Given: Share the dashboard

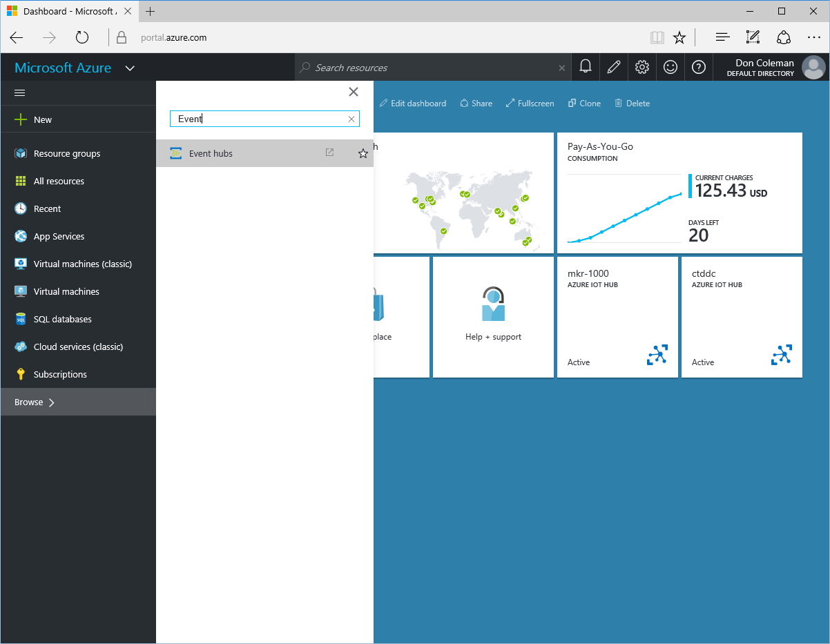Looking at the screenshot, I should (476, 103).
